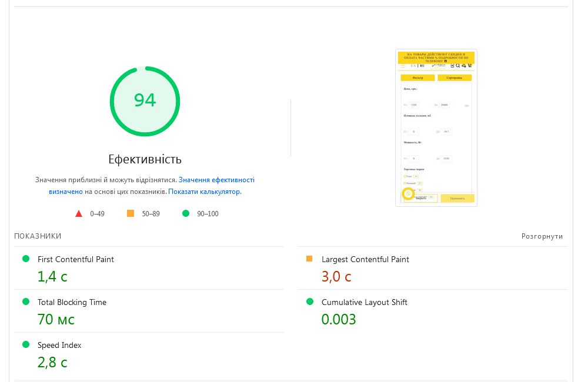Follow the Значення ефективності визначено link
Viewport: 588px width, 382px height.
(x=216, y=180)
